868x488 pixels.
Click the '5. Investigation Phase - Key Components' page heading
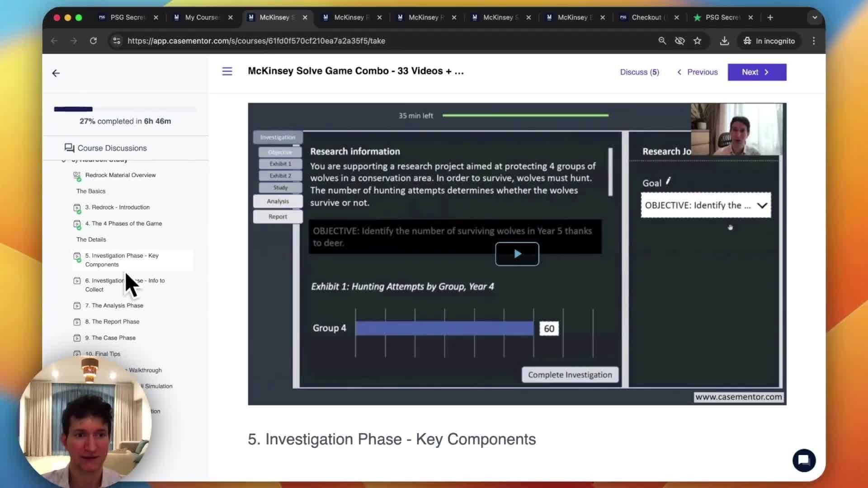(392, 439)
